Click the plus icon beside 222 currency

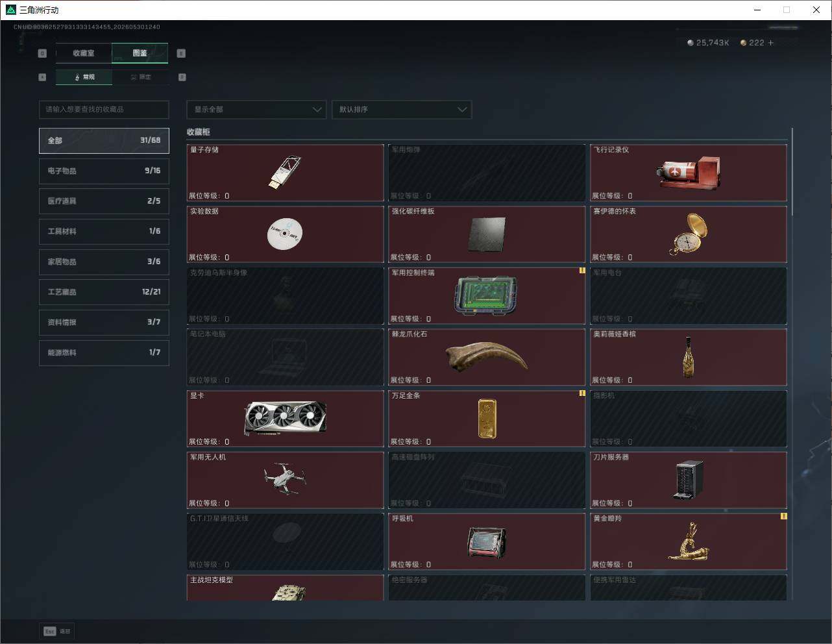pyautogui.click(x=771, y=43)
